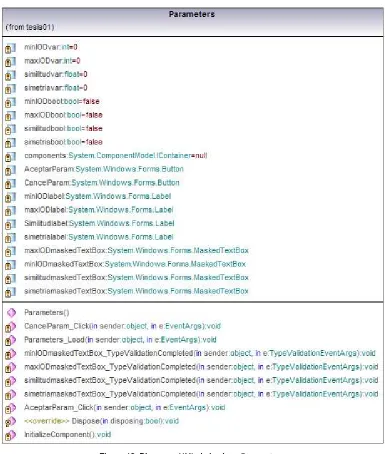385x454 pixels.
Task: Click the private attribute icon for maxIODbool
Action: point(10,116)
